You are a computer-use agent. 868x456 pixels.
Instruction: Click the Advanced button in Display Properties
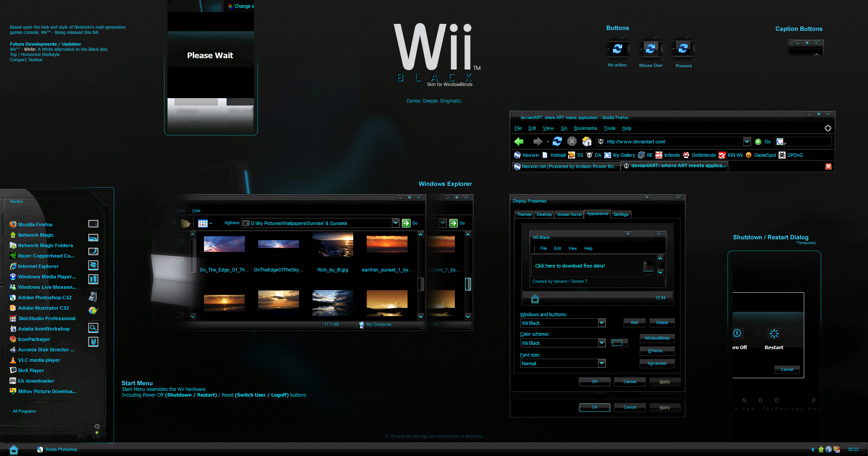pos(657,363)
